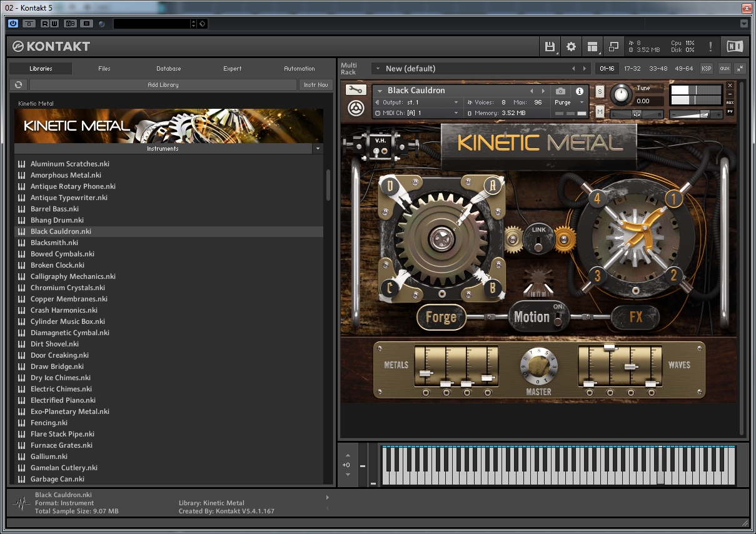Switch to the Database tab
Image resolution: width=756 pixels, height=534 pixels.
point(168,69)
